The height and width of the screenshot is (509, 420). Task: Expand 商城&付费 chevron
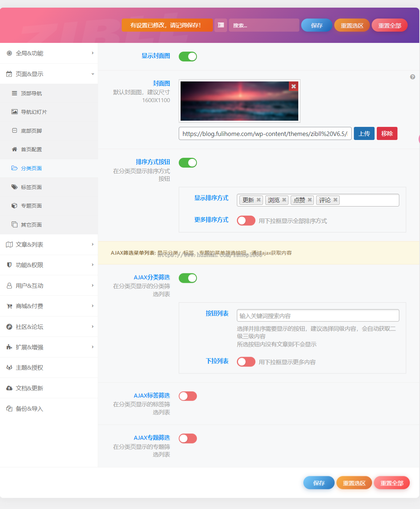(93, 306)
